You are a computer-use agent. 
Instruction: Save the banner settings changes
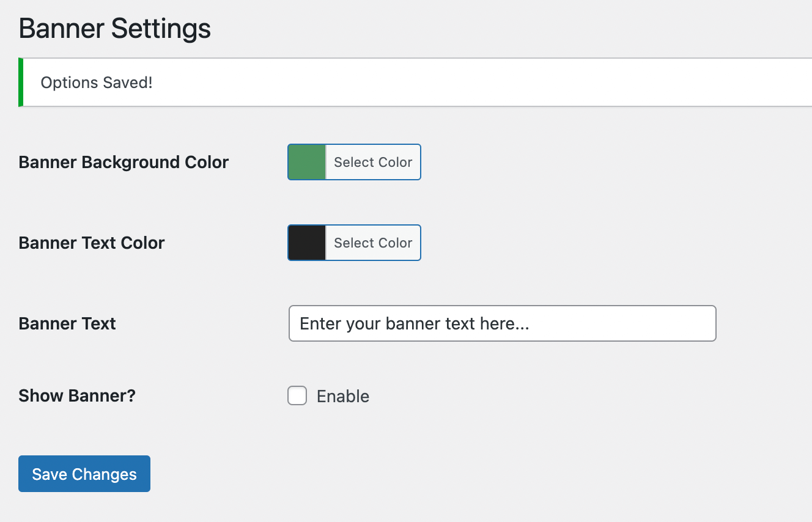pyautogui.click(x=84, y=474)
